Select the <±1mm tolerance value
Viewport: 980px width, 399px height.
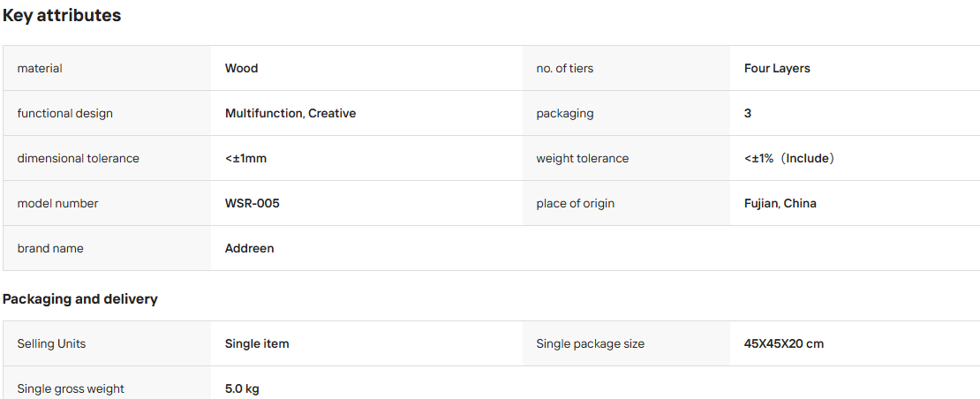245,158
